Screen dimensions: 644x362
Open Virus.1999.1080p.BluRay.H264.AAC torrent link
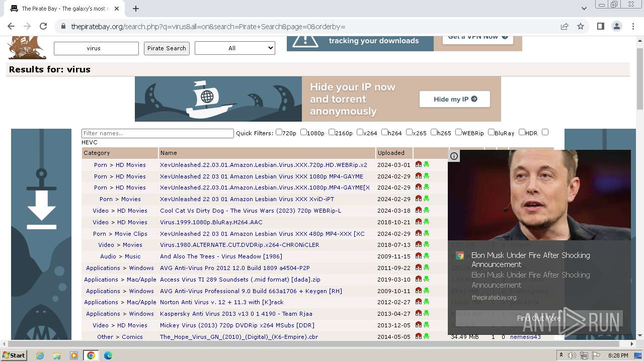pyautogui.click(x=211, y=222)
